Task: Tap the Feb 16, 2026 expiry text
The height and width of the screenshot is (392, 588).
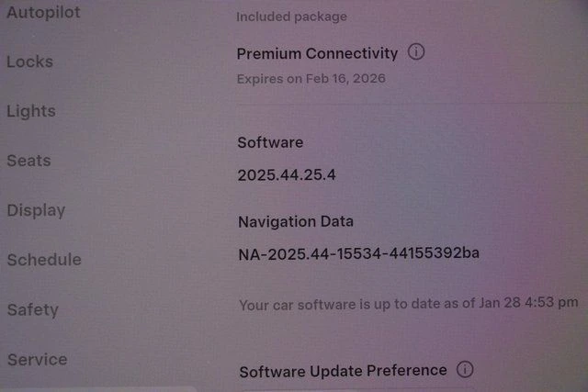Action: 311,78
